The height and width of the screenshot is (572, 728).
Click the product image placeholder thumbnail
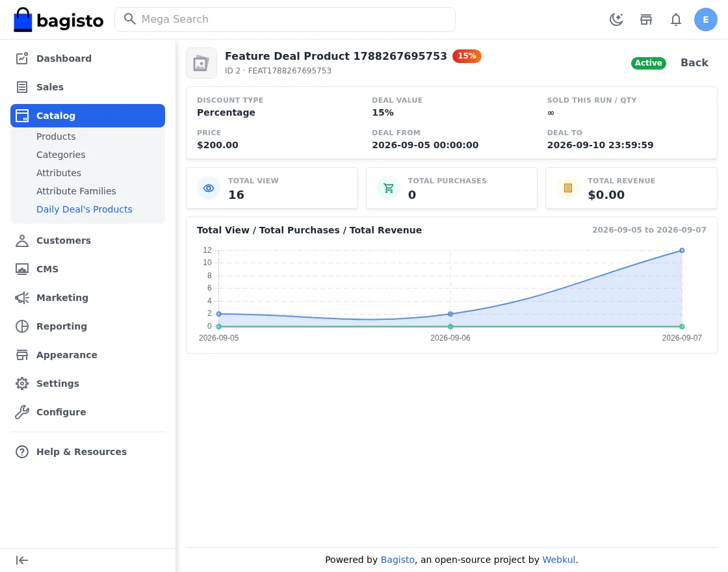click(201, 63)
